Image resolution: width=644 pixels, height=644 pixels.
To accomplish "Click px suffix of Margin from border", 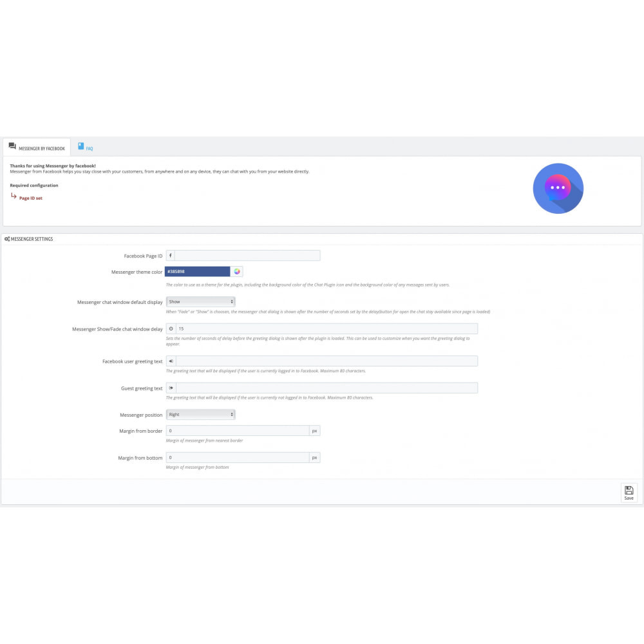I will tap(315, 431).
